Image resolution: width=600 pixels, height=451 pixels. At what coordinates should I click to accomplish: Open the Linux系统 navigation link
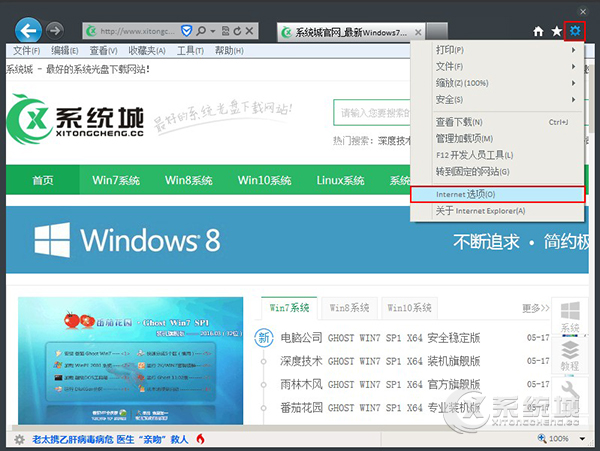coord(340,180)
